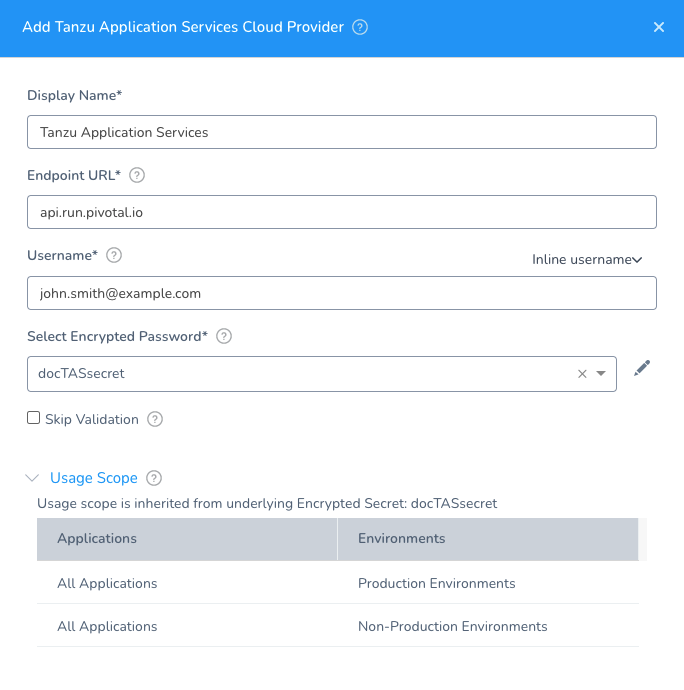Edit docTASsecret with the pencil icon
The height and width of the screenshot is (690, 684).
click(642, 368)
